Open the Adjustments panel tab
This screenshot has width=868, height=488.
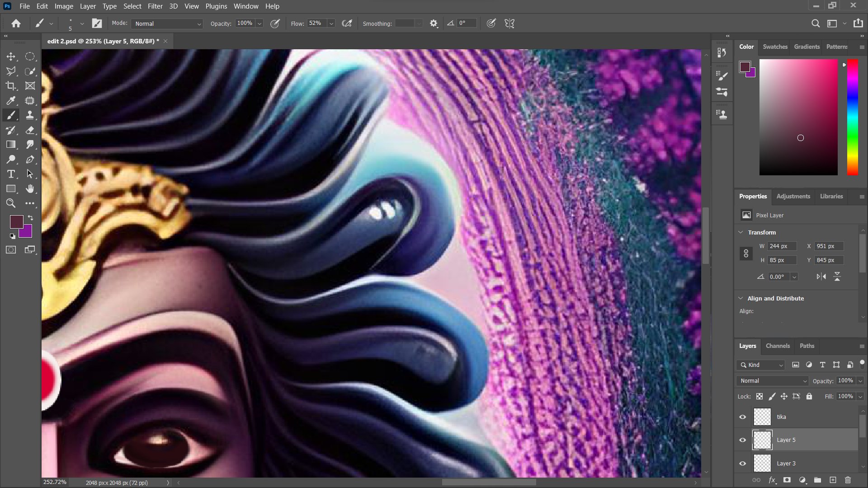coord(793,196)
